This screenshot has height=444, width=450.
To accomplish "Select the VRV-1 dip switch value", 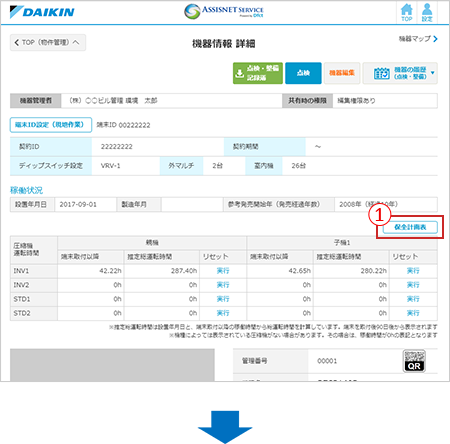I will click(x=110, y=166).
